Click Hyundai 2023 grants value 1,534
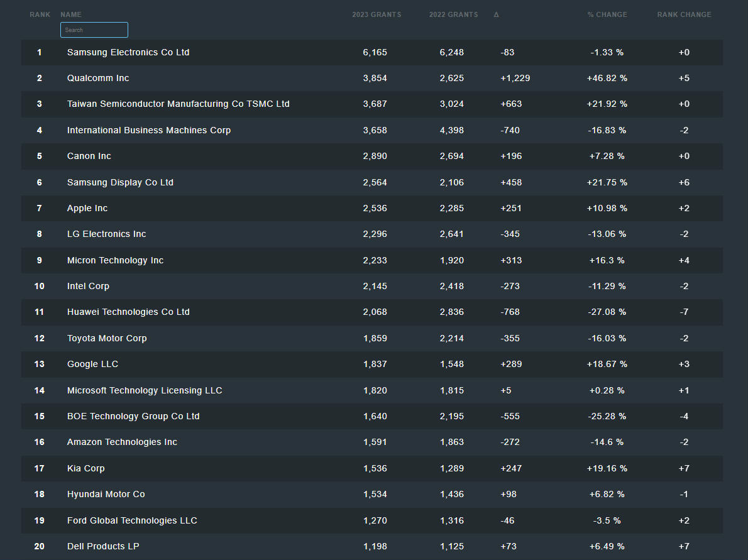 [375, 494]
